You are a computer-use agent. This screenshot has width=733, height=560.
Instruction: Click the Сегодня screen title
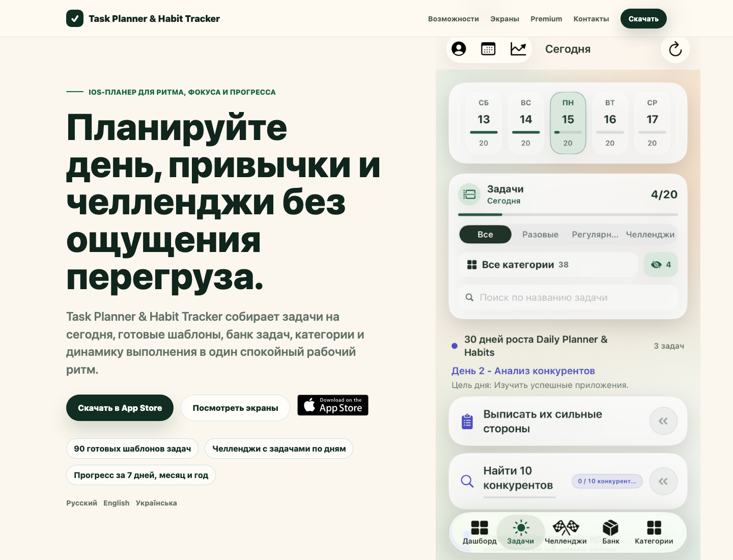[x=568, y=49]
